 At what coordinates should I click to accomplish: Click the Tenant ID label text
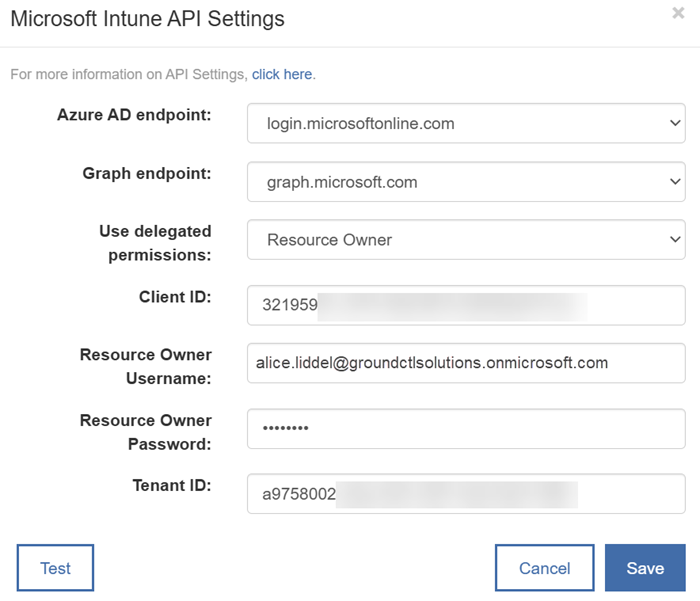tap(174, 485)
